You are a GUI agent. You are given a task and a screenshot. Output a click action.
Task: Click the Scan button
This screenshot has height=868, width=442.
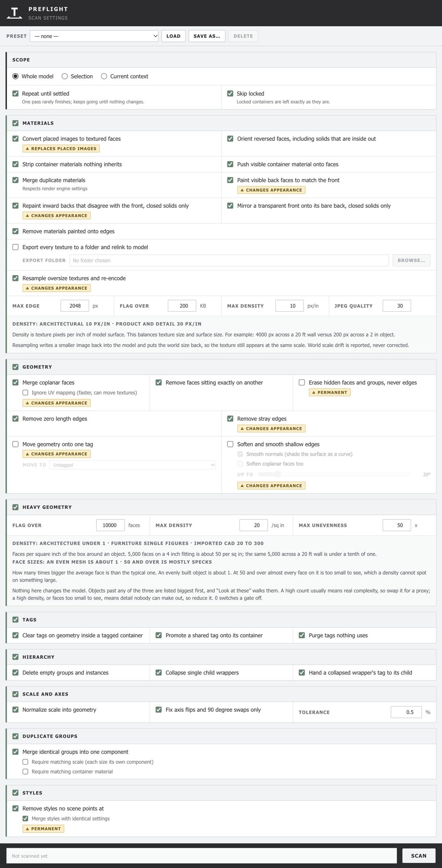(418, 856)
